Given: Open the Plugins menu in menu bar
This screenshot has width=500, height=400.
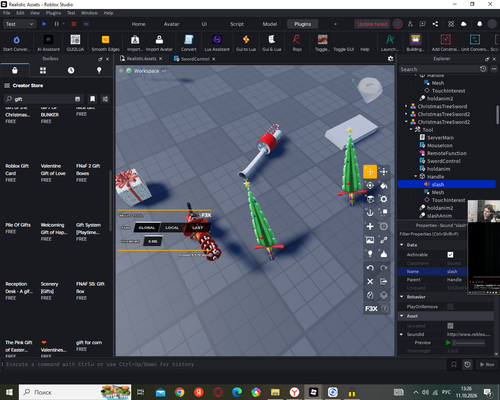Looking at the screenshot, I should click(53, 13).
